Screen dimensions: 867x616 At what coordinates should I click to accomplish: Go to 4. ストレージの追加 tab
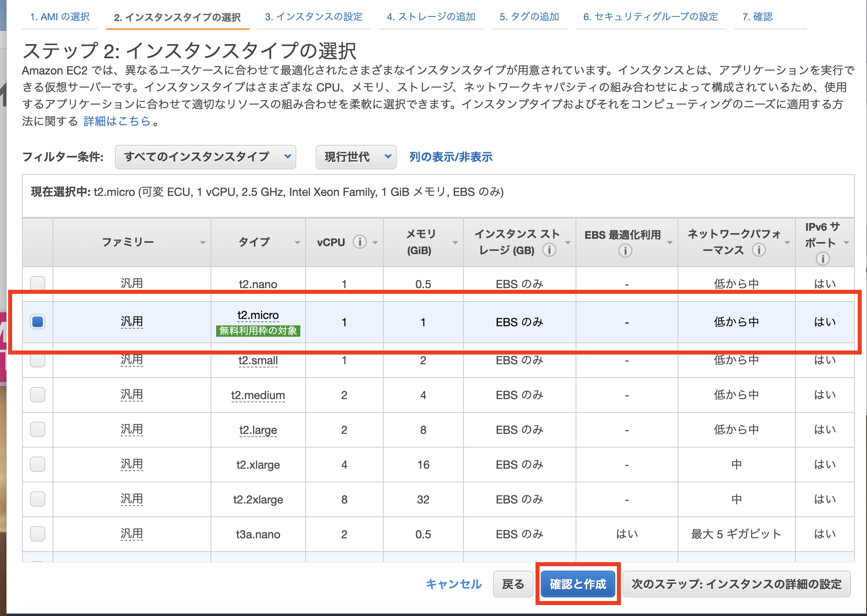(431, 17)
